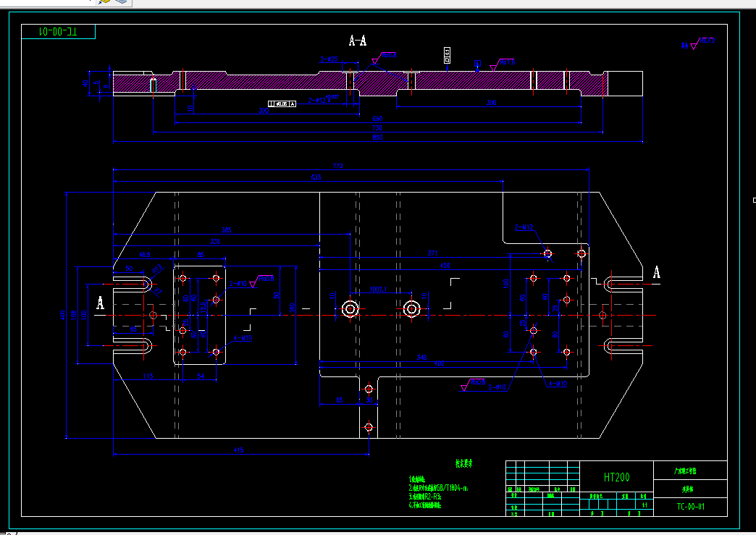Select the 2-M12 hole callout
The height and width of the screenshot is (535, 756).
[x=524, y=227]
